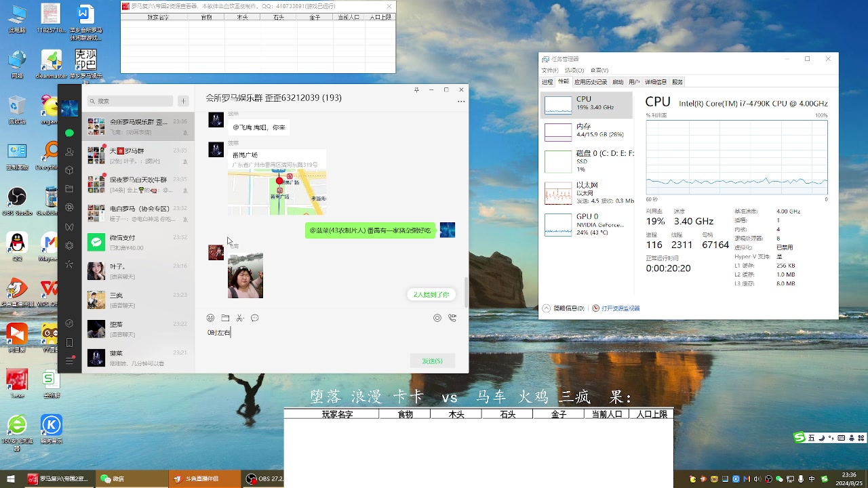Viewport: 868px width, 488px height.
Task: Open the Settings gear in WeChat sidebar
Action: (69, 245)
